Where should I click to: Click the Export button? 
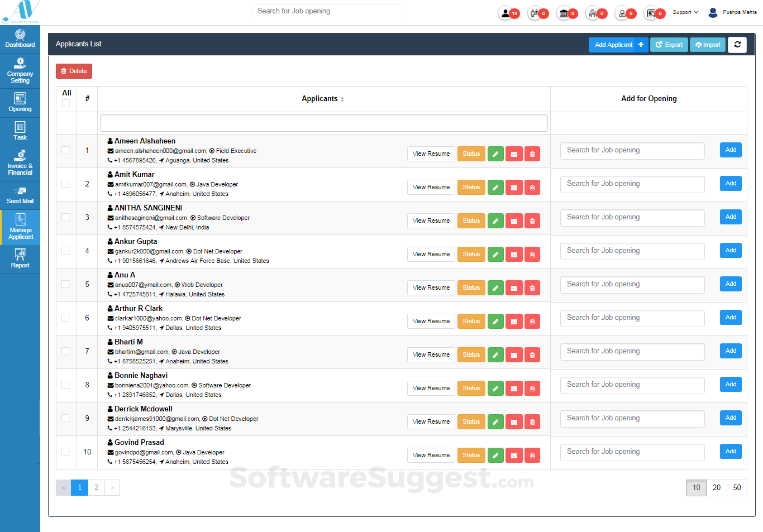[669, 45]
